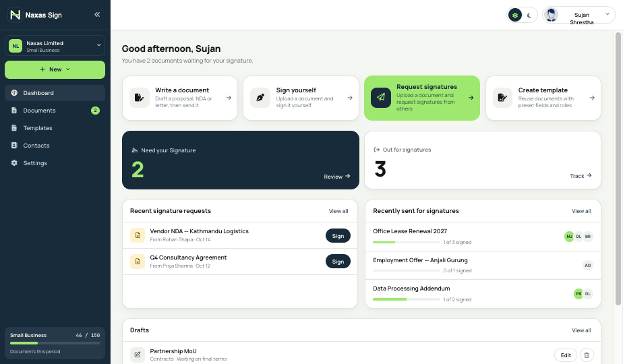
Task: Open Sujan Shrestha user menu chevron
Action: [607, 14]
